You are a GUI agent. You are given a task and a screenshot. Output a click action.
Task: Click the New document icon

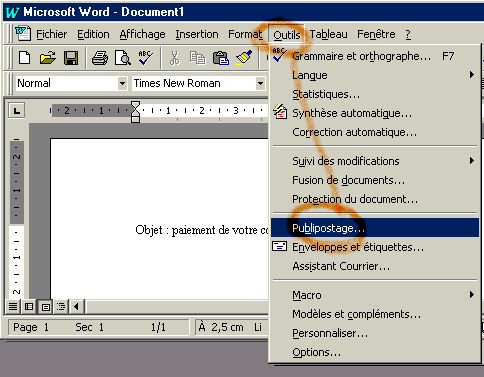pos(25,58)
